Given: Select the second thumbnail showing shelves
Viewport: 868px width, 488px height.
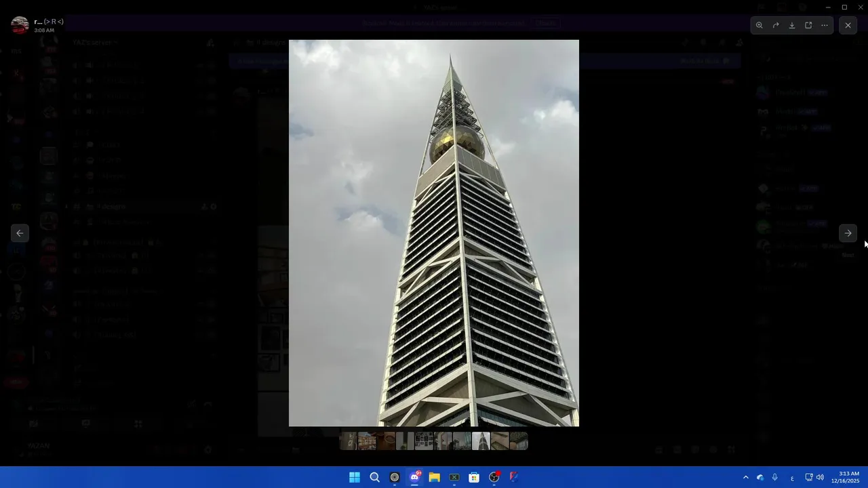Looking at the screenshot, I should click(367, 441).
